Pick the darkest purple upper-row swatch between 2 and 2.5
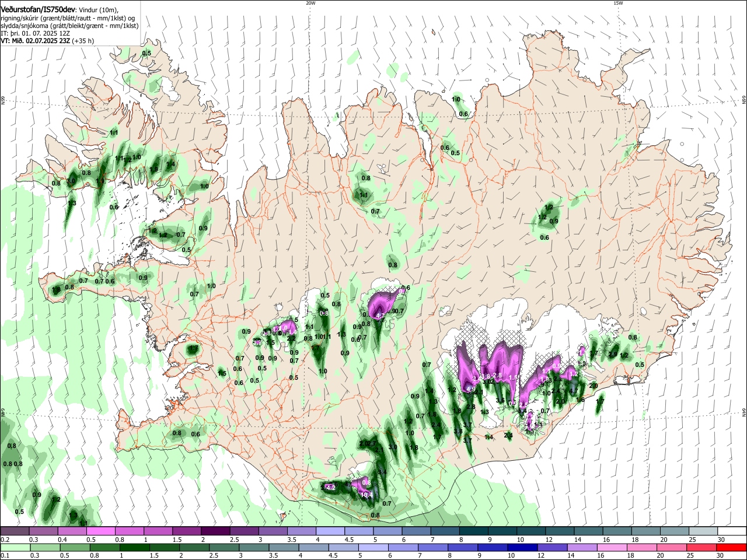Viewport: 747px width, 560px height. tap(215, 531)
